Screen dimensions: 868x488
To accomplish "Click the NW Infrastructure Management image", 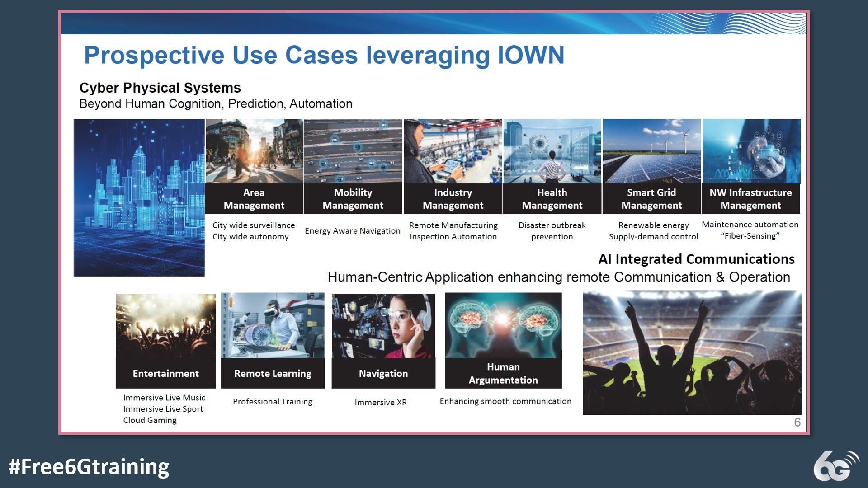I will 751,151.
